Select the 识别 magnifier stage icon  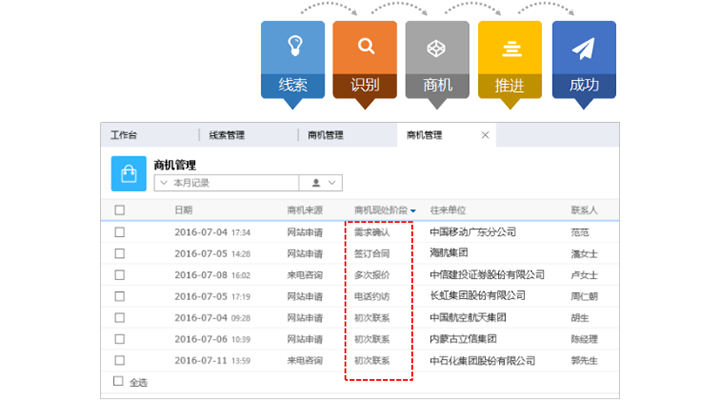pyautogui.click(x=365, y=47)
